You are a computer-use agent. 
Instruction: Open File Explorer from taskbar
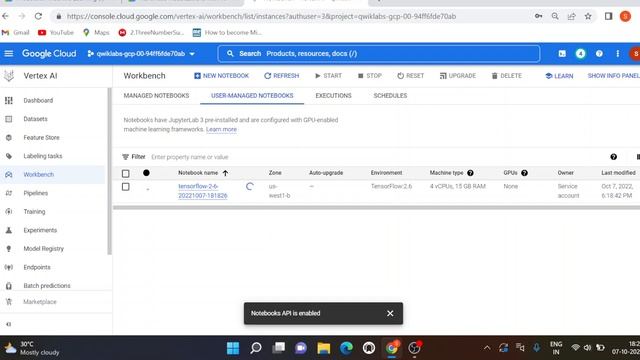[x=324, y=348]
